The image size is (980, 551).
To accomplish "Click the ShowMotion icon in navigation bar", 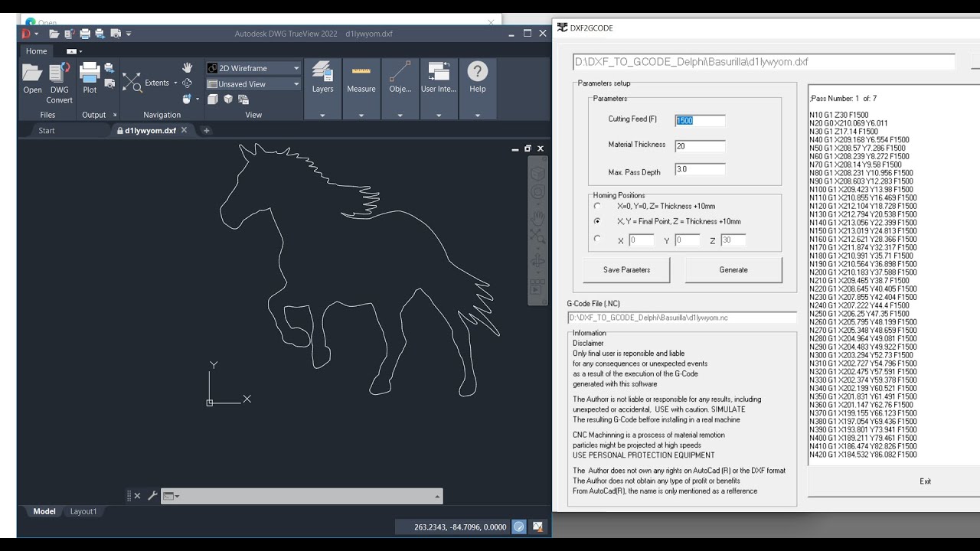I will (538, 289).
